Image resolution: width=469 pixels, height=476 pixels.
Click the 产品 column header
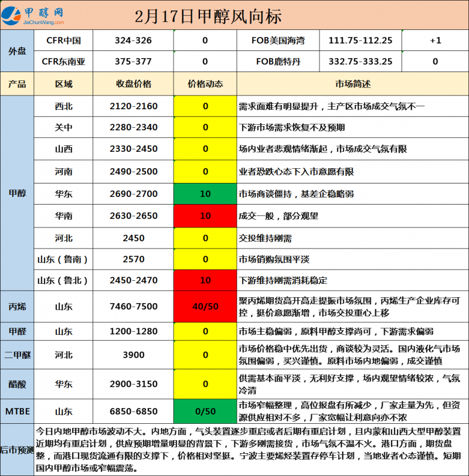click(17, 84)
